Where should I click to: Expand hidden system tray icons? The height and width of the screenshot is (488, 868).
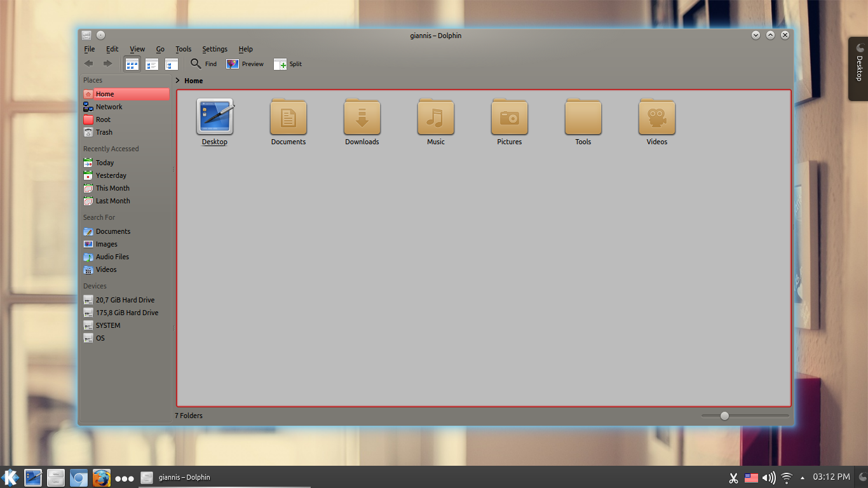coord(803,477)
